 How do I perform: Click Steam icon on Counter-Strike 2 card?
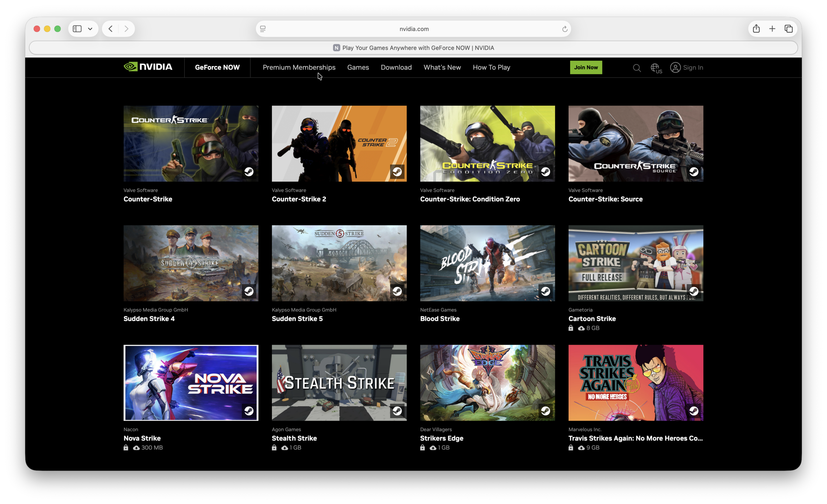[x=397, y=172]
